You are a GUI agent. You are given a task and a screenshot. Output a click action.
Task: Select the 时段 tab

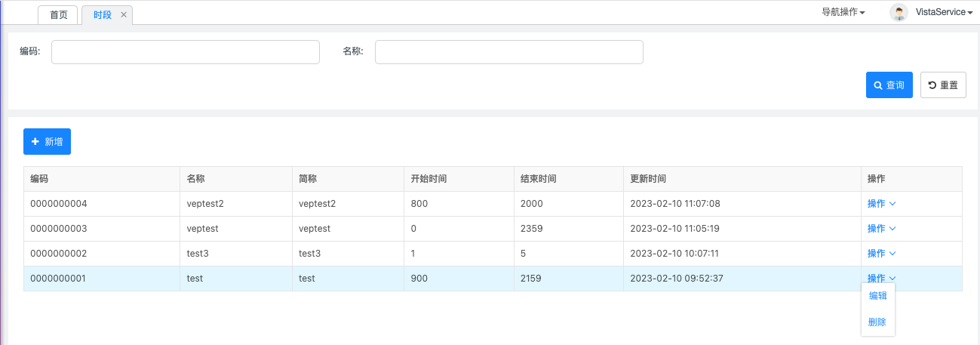pos(102,15)
